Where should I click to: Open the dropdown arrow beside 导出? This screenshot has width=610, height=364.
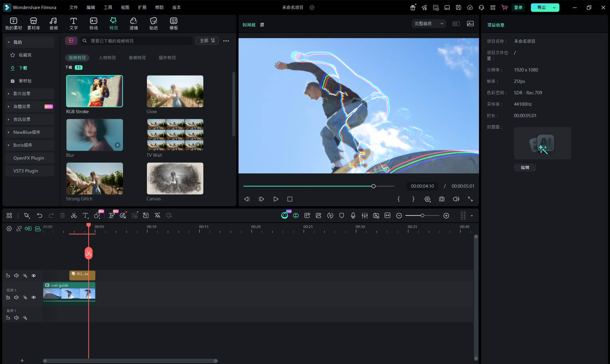coord(554,7)
